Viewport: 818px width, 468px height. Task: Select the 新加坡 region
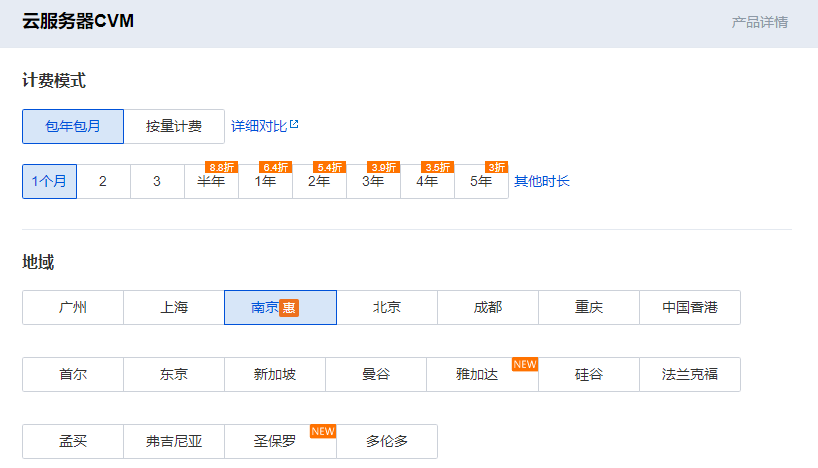[275, 374]
